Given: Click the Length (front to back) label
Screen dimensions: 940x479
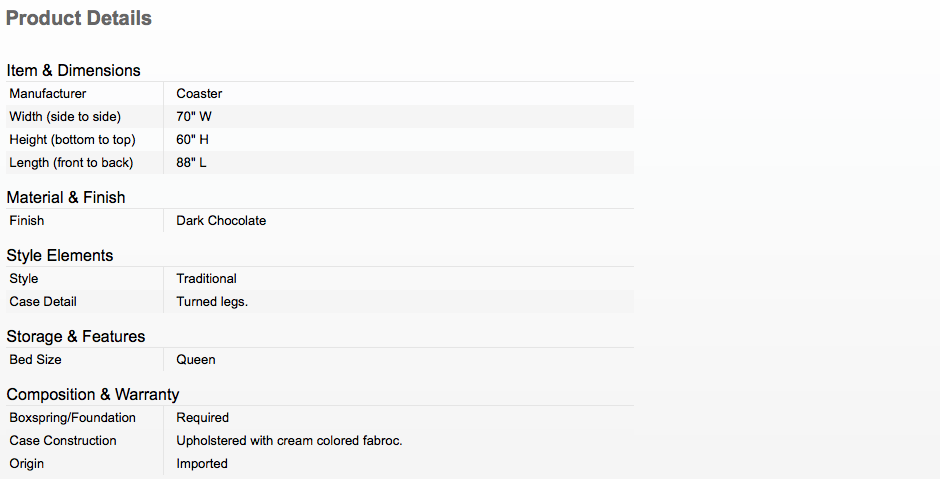Looking at the screenshot, I should pyautogui.click(x=71, y=162).
